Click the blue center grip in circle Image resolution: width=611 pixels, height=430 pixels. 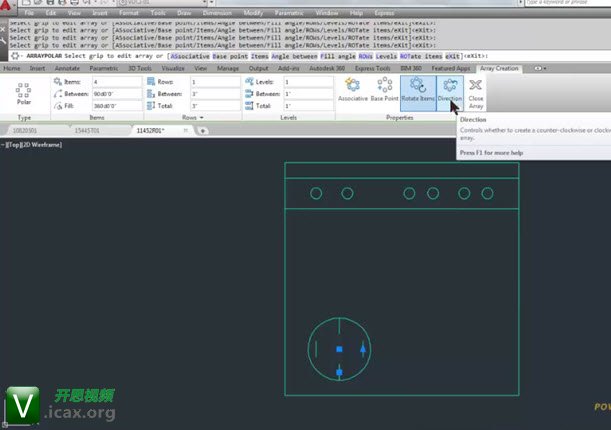[x=339, y=349]
